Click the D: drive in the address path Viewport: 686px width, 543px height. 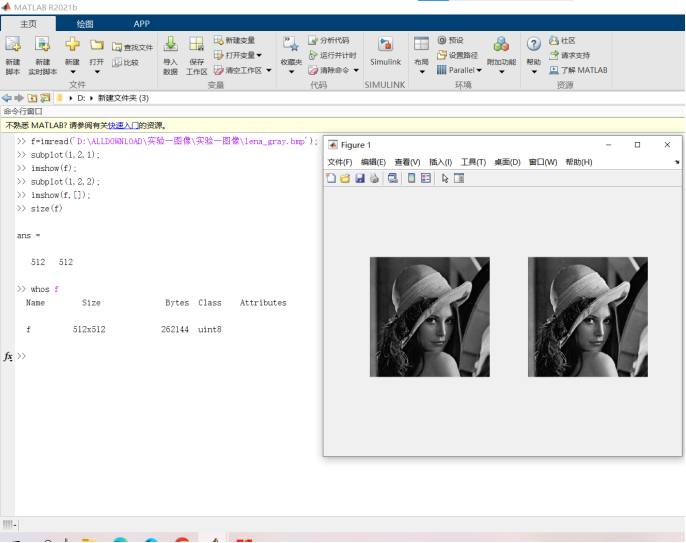pos(81,98)
